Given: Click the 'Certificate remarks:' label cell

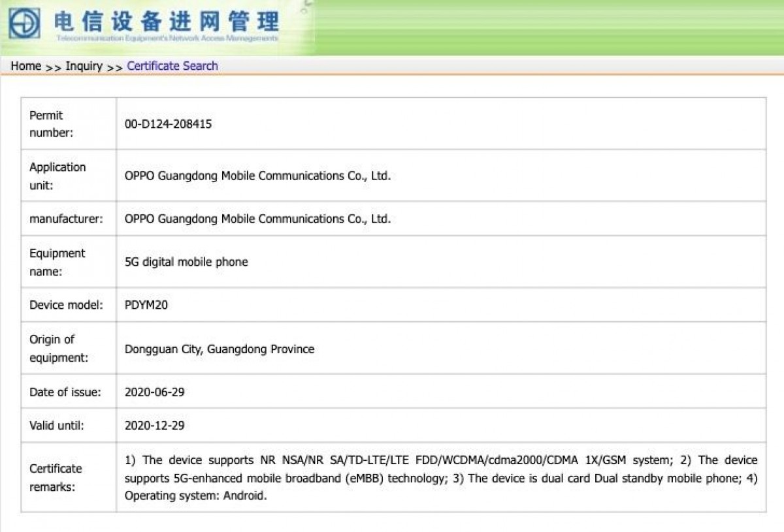Looking at the screenshot, I should point(69,477).
